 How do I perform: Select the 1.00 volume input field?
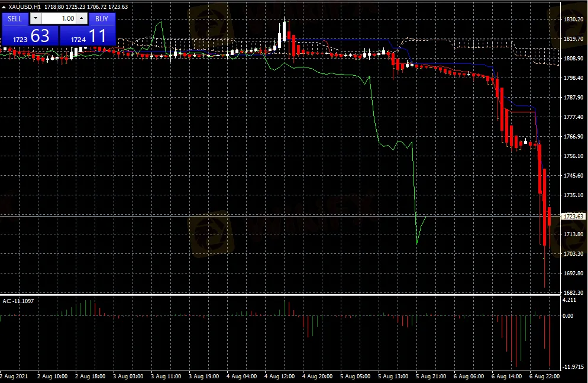(x=59, y=18)
